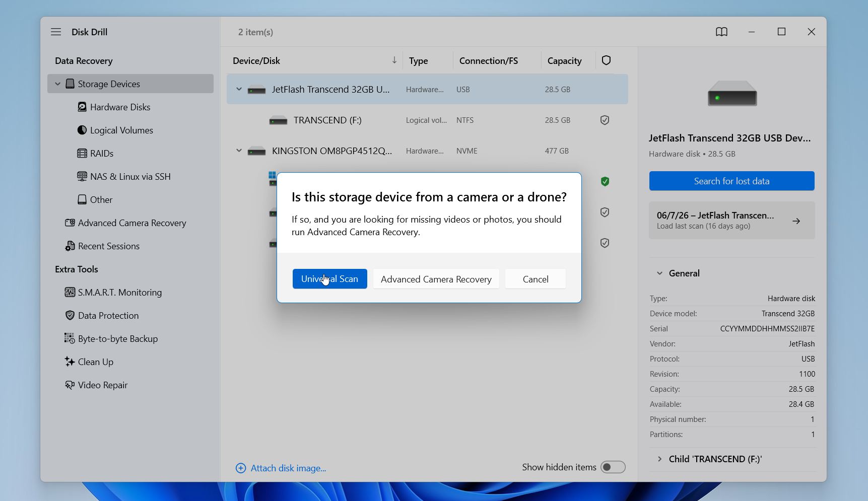This screenshot has height=501, width=868.
Task: Toggle the Show hidden items switch
Action: tap(613, 467)
